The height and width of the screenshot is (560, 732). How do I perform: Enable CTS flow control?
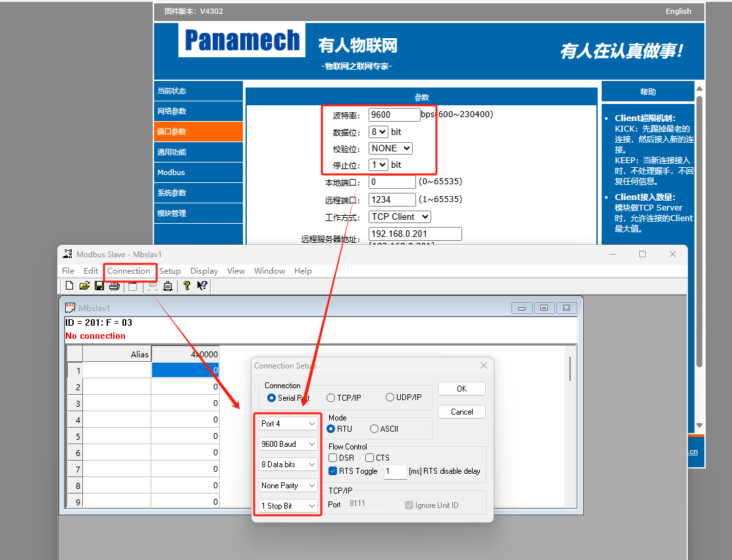point(370,458)
